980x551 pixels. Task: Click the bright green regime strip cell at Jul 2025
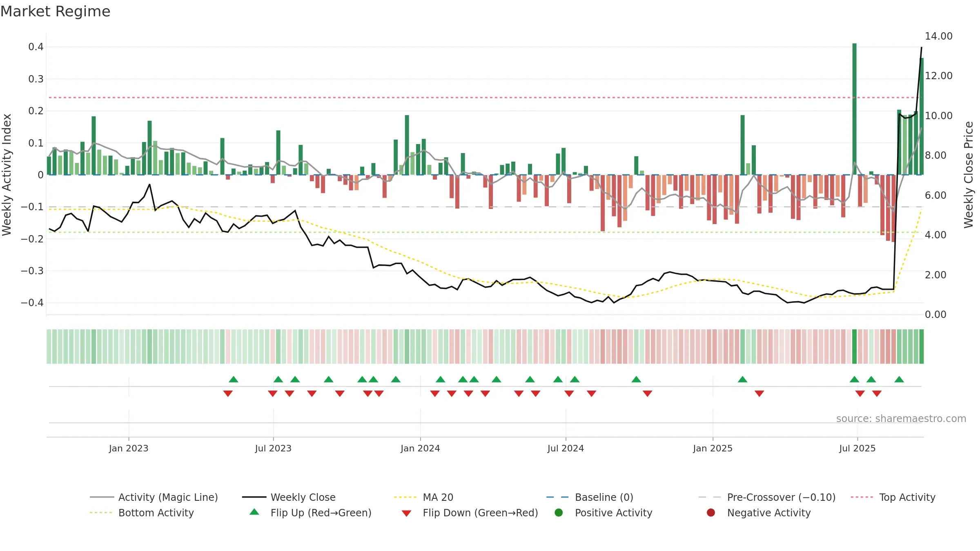854,347
